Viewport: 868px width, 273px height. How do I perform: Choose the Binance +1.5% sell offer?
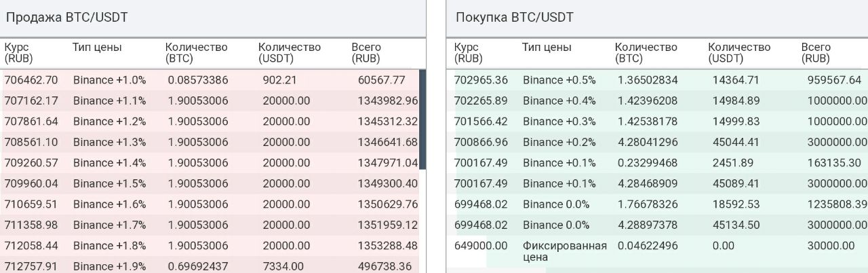(210, 183)
